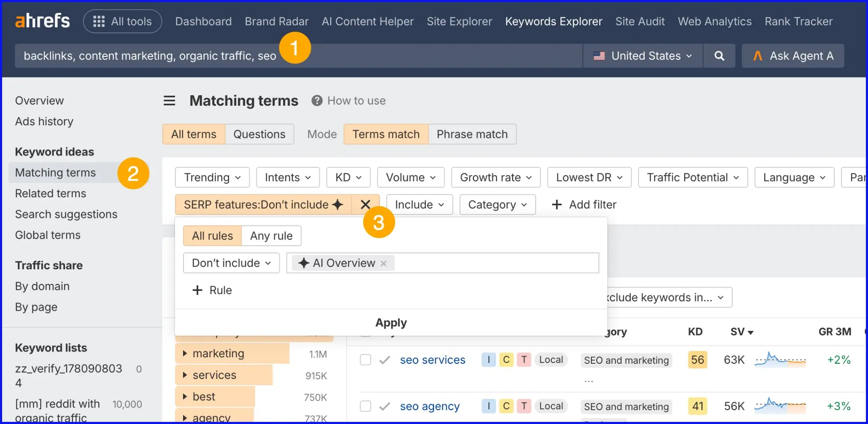Open Site Explorer in top navigation

459,21
